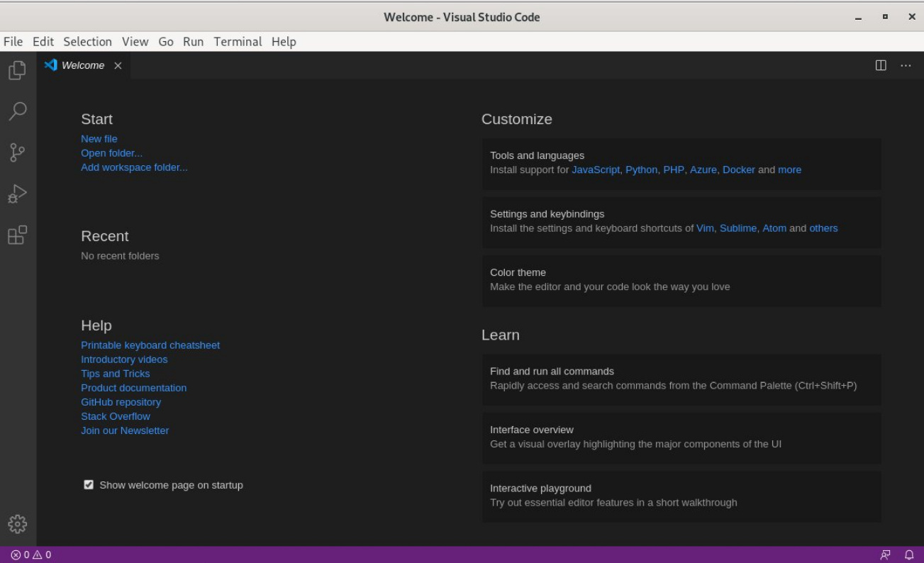This screenshot has height=563, width=924.
Task: Open the Help menu
Action: (x=284, y=42)
